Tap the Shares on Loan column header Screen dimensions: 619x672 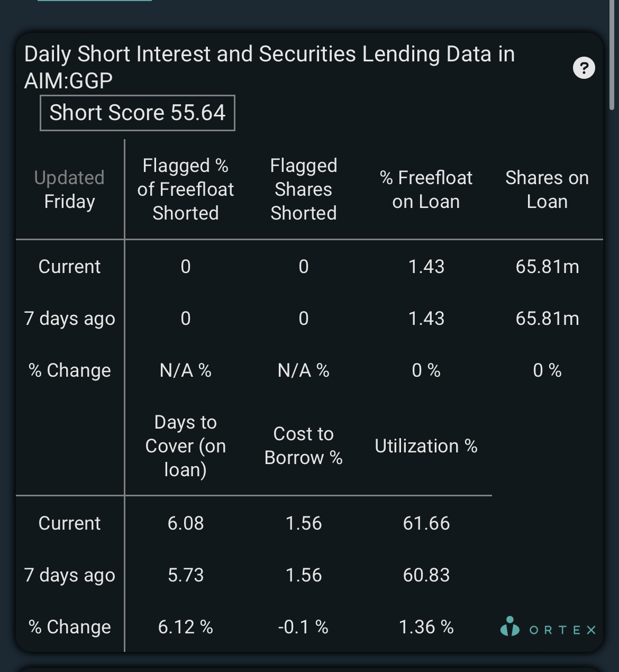point(547,189)
